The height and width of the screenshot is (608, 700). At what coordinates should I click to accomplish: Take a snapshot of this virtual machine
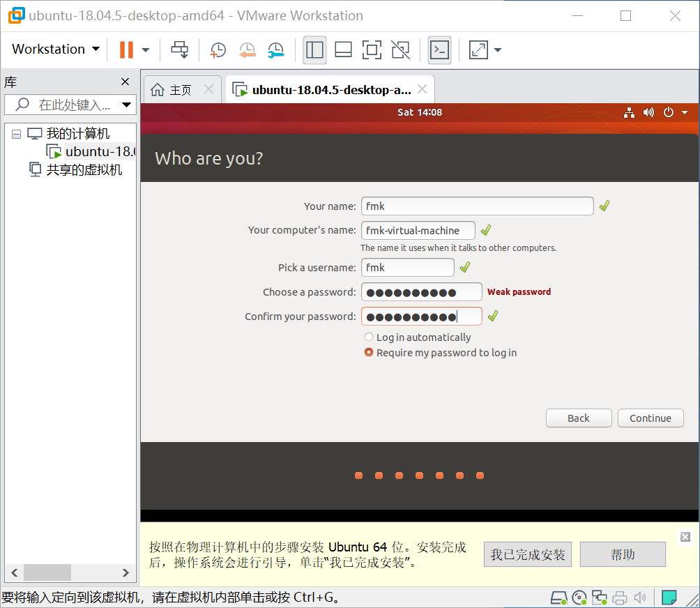(218, 50)
